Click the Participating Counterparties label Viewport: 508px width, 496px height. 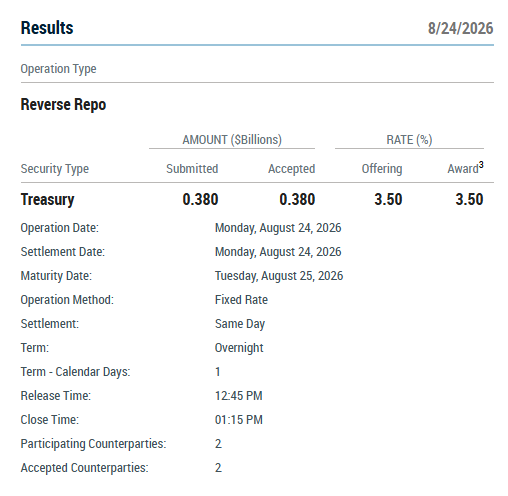tap(93, 444)
